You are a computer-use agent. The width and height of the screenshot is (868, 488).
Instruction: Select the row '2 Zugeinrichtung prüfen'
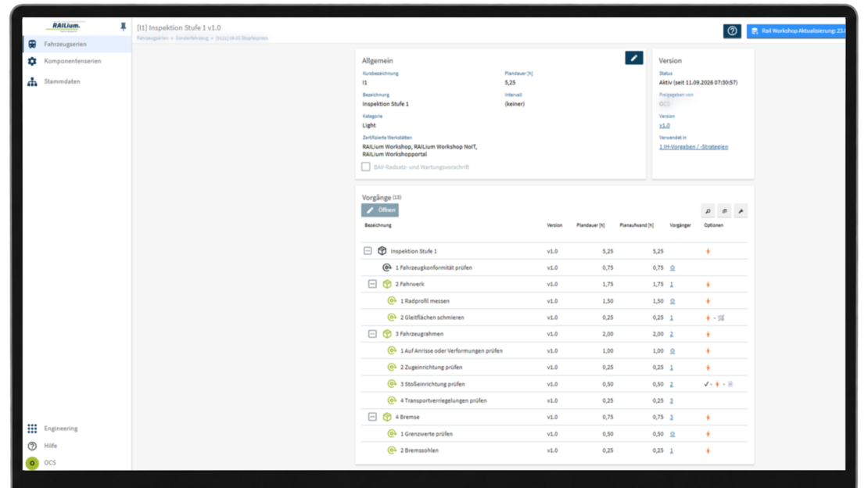tap(554, 368)
